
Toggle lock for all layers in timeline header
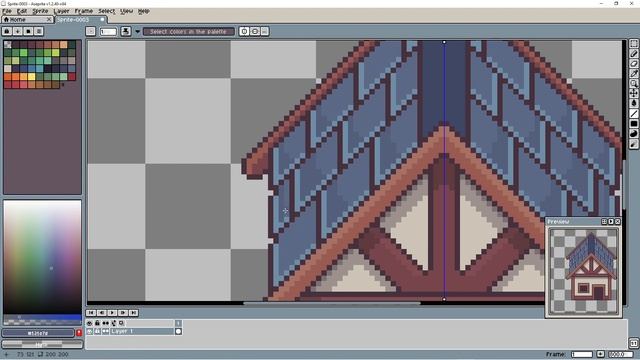(98, 323)
